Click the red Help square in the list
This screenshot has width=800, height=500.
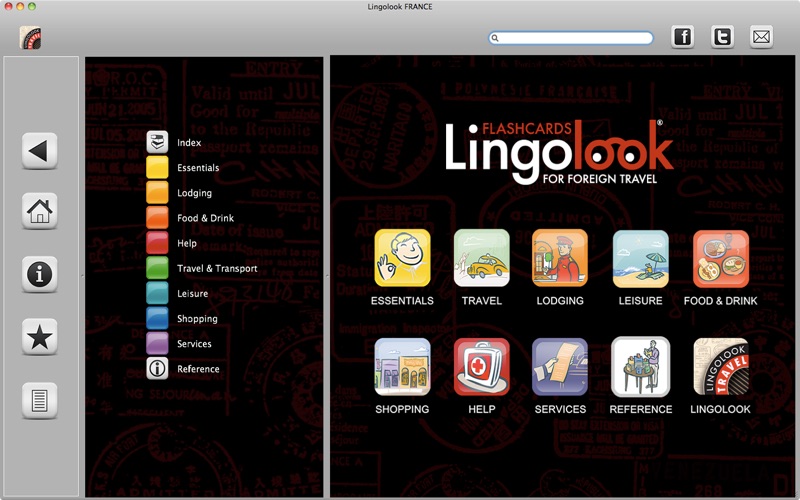157,243
